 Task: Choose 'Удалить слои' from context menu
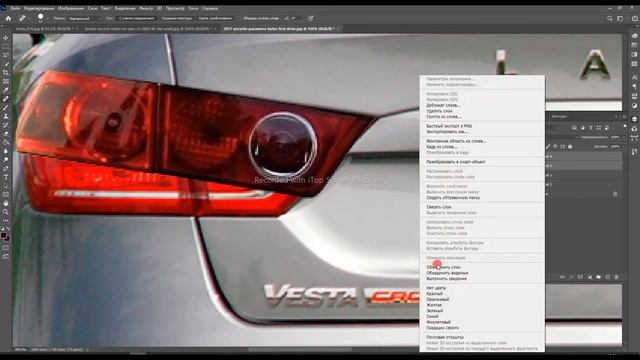coord(440,111)
